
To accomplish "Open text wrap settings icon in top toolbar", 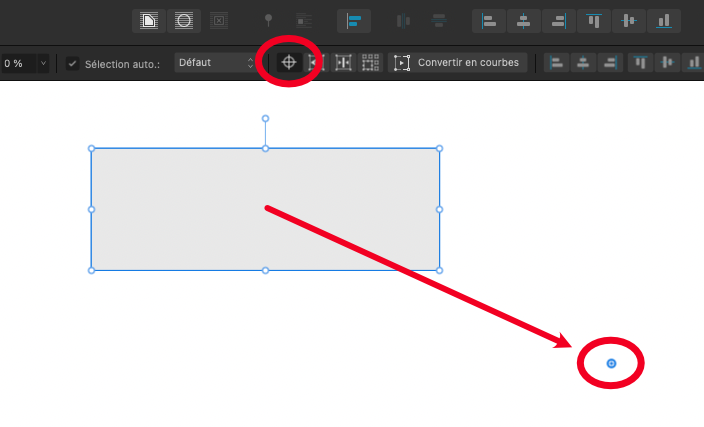I will point(149,21).
